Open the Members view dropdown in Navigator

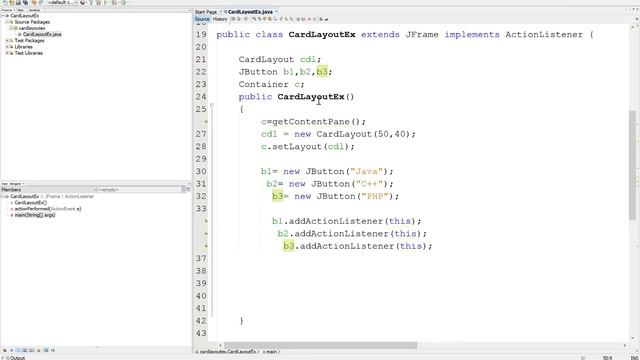click(49, 190)
